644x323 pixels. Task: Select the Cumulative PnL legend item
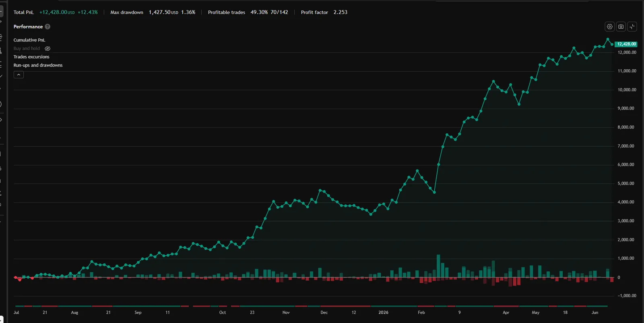[x=29, y=40]
